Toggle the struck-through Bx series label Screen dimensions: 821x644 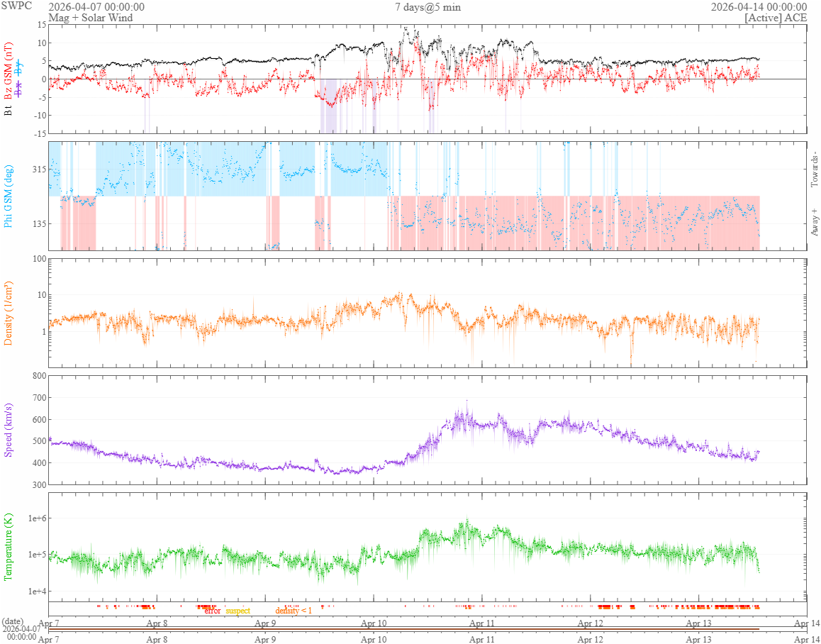tap(19, 90)
